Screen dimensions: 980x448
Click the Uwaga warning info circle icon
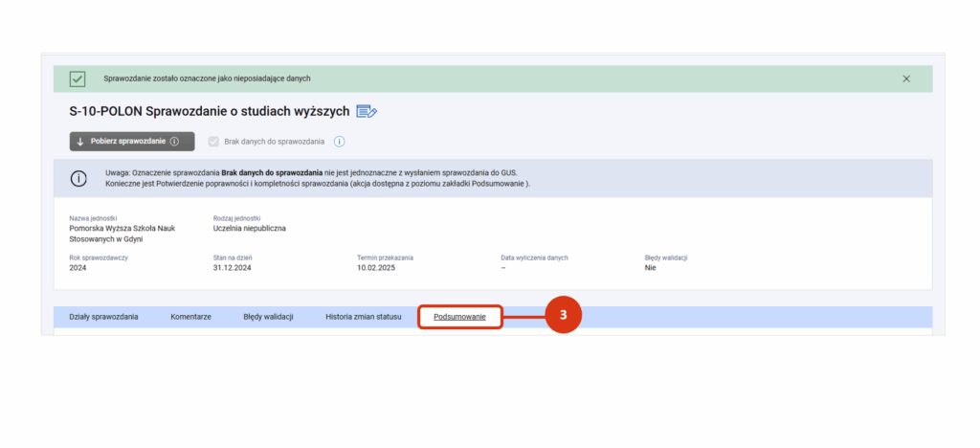78,178
